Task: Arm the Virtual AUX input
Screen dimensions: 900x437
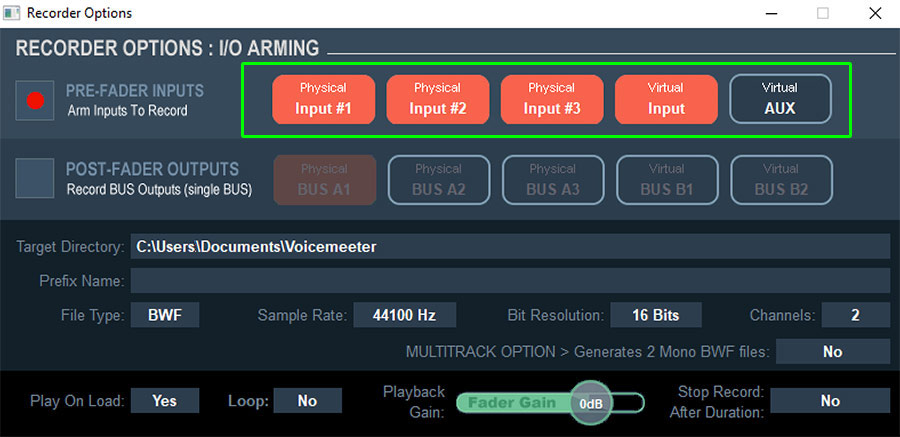Action: tap(781, 99)
